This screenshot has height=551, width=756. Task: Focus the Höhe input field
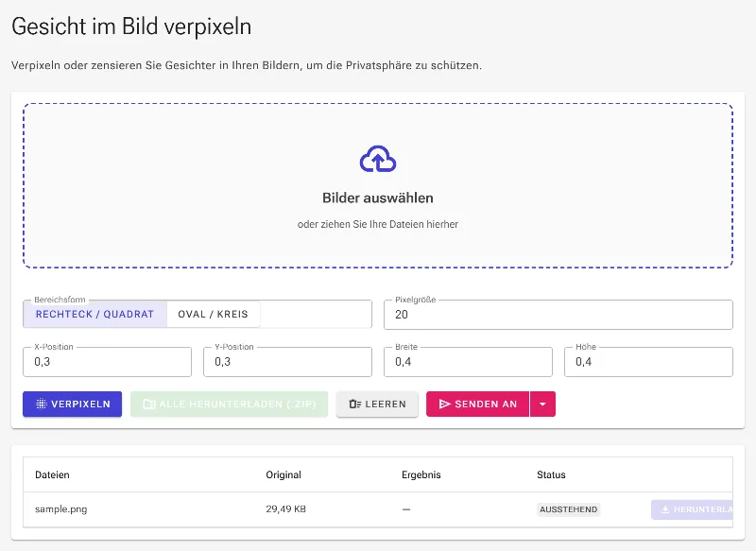(648, 362)
